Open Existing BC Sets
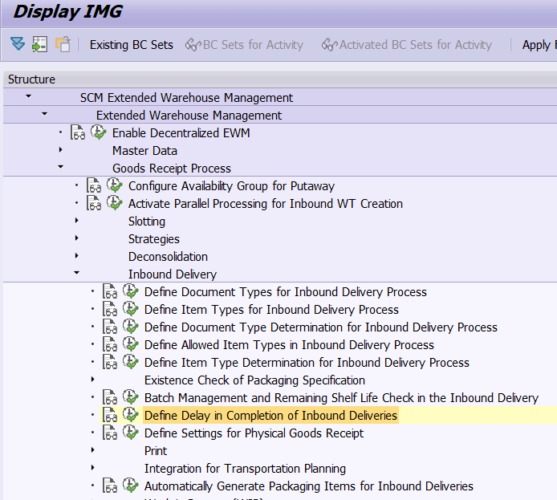This screenshot has height=500, width=557. [131, 45]
